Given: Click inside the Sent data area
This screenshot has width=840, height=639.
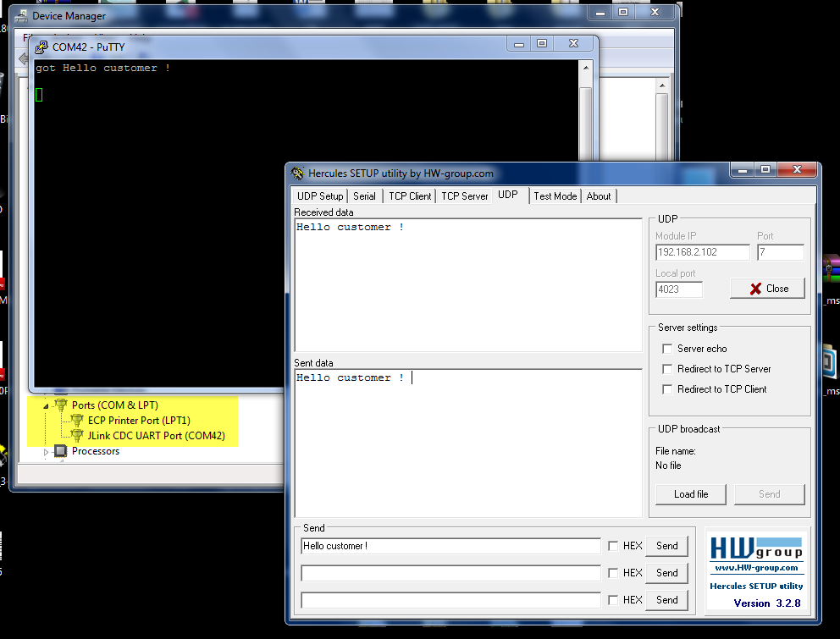Looking at the screenshot, I should pos(468,443).
